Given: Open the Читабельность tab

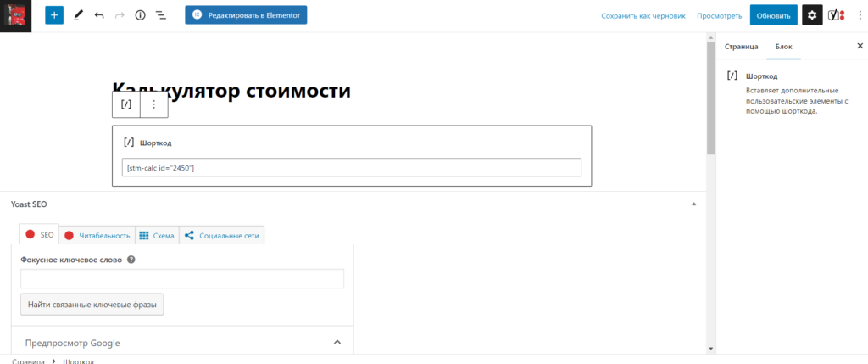Looking at the screenshot, I should click(x=97, y=235).
